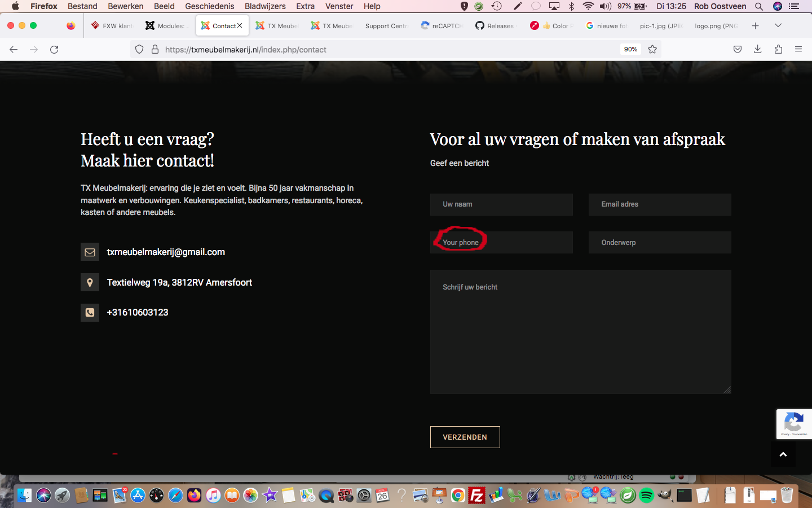Click the phone icon beside the phone number

(x=90, y=312)
